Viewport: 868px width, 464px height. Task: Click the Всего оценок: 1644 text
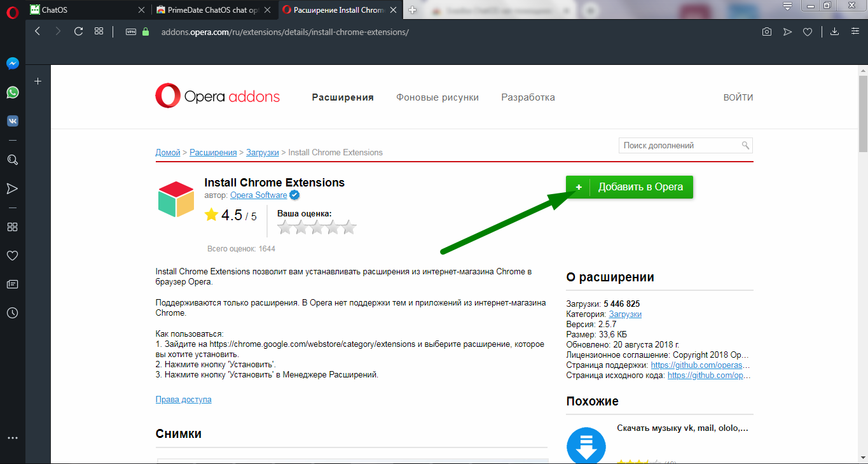tap(241, 249)
